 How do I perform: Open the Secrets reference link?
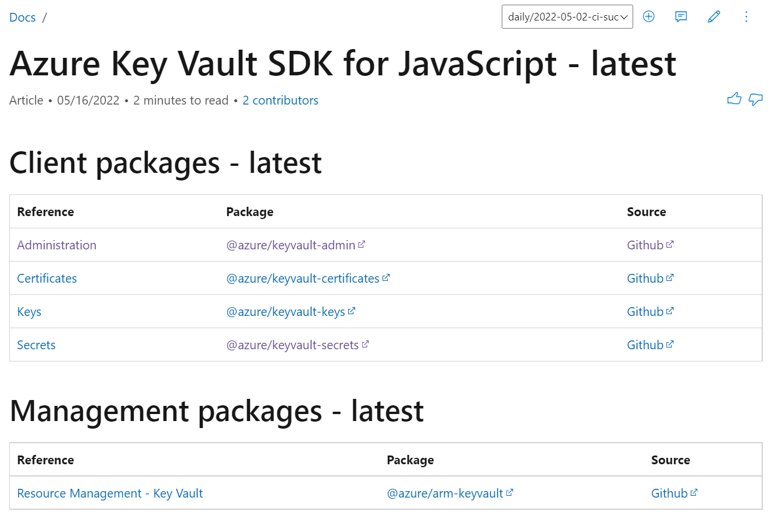(x=36, y=345)
